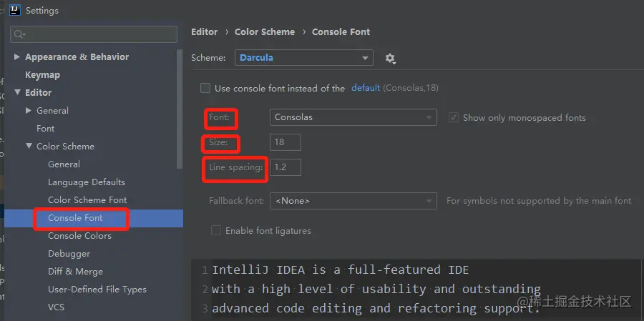Click the IntelliJ logo in title bar
The image size is (644, 321).
[x=15, y=10]
